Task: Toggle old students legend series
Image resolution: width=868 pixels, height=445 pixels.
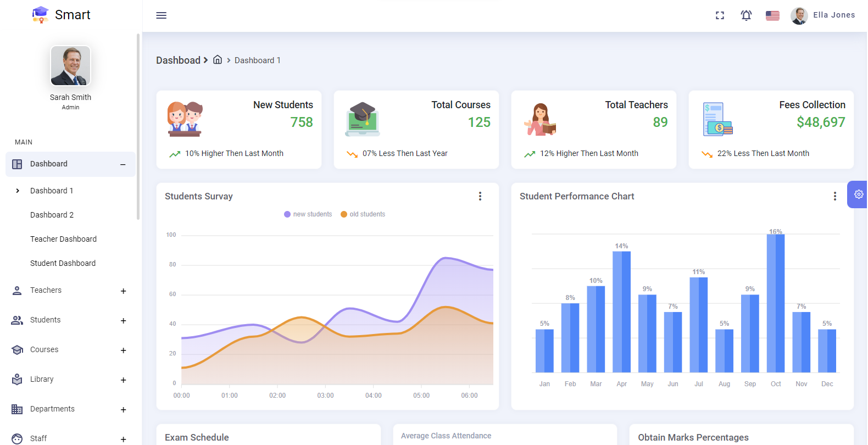Action: [363, 214]
